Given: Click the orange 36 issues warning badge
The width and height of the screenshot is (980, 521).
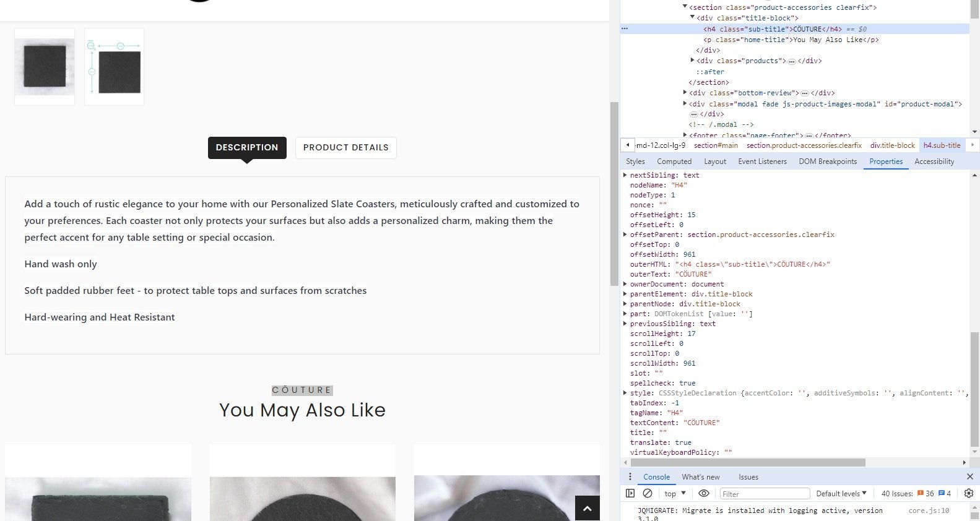Looking at the screenshot, I should pos(926,493).
